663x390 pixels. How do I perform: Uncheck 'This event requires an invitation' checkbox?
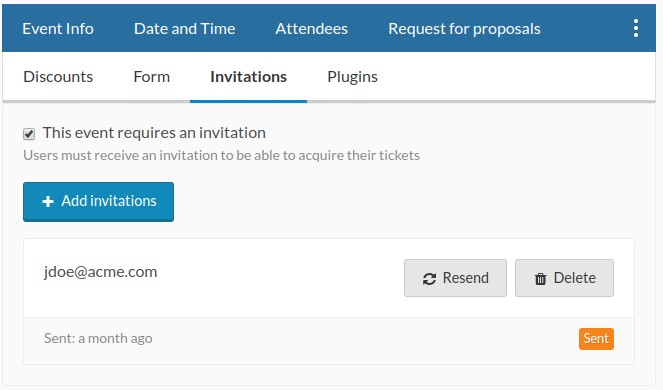[29, 134]
